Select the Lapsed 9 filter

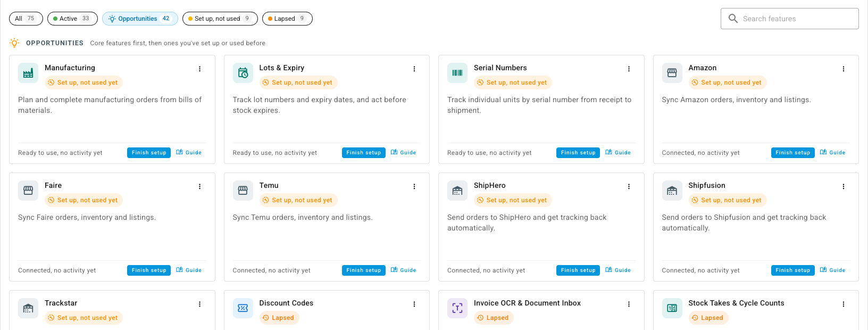point(287,19)
